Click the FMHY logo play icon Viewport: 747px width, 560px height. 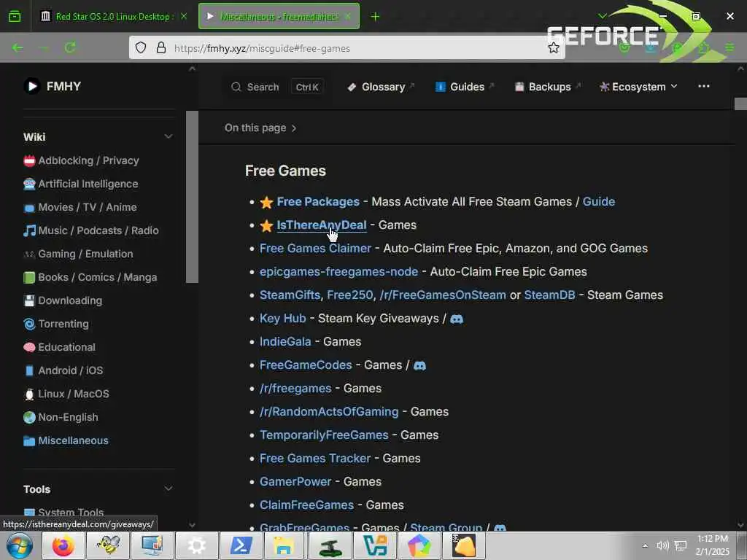(x=32, y=86)
